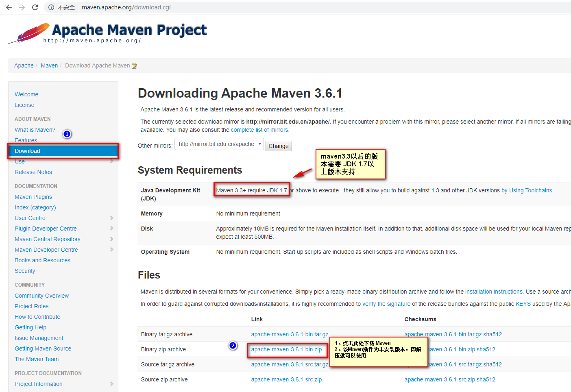The height and width of the screenshot is (392, 571).
Task: Open by Using Toolchains link
Action: coord(527,190)
